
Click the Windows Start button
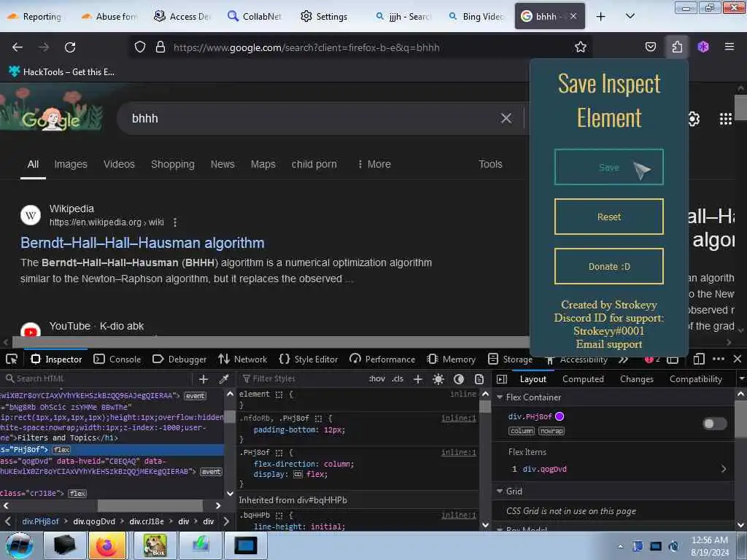pyautogui.click(x=19, y=545)
